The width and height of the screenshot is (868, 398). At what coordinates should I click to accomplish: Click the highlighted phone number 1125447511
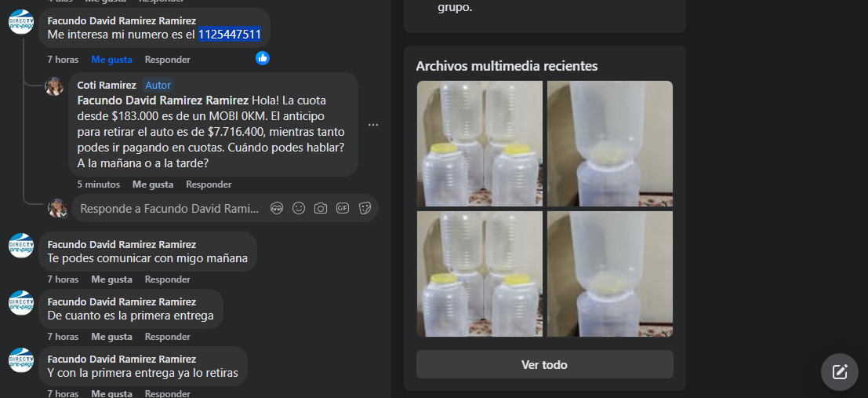(x=230, y=35)
